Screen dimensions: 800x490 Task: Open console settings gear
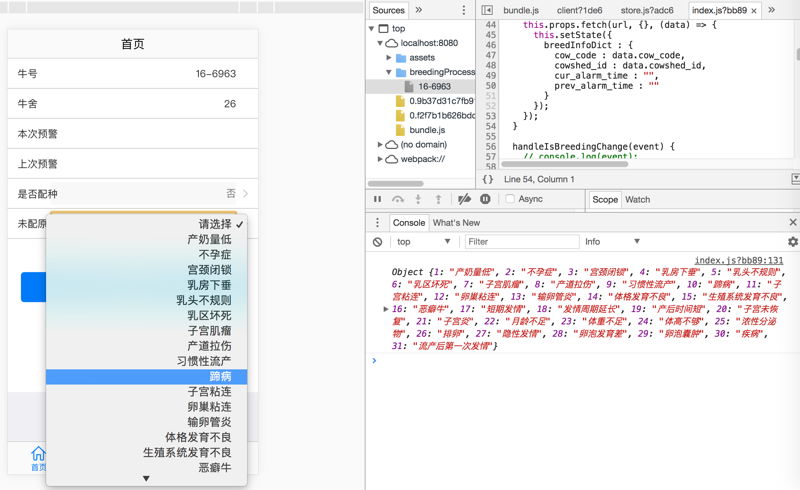click(793, 242)
